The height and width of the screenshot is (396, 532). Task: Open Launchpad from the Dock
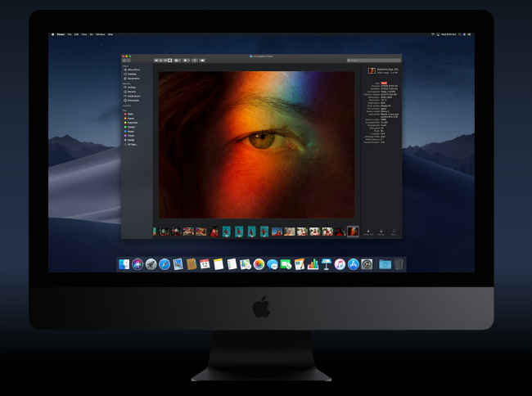coord(151,264)
